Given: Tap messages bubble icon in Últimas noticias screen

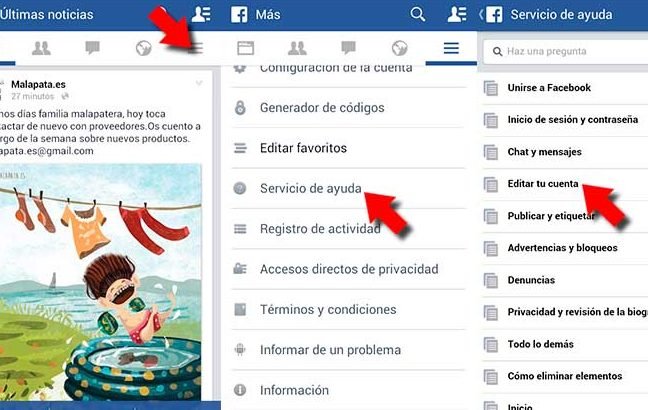Looking at the screenshot, I should 92,48.
